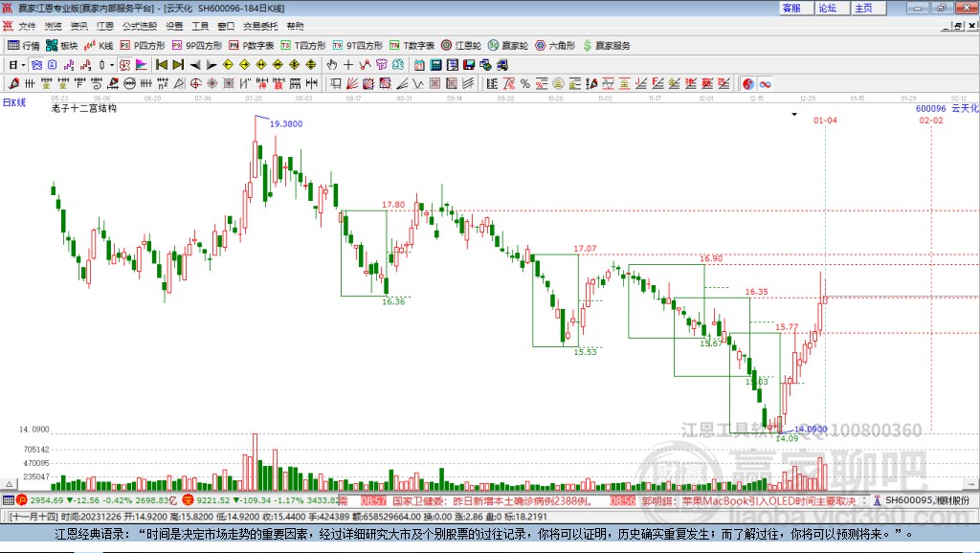980x553 pixels.
Task: Open the 公式选股 menu
Action: [140, 26]
